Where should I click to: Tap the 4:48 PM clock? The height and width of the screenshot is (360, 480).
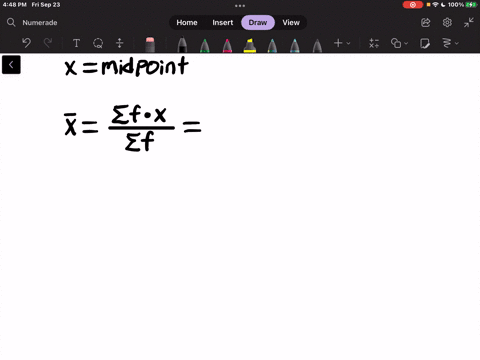point(15,5)
